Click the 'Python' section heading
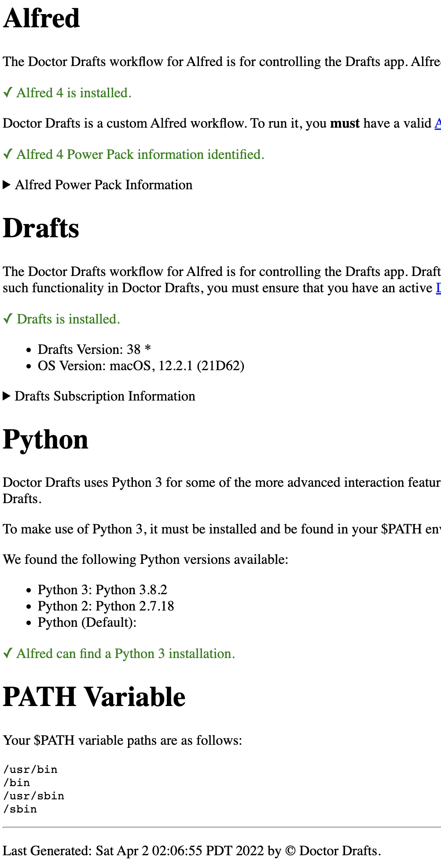Viewport: 441px width, 868px height. (x=46, y=440)
